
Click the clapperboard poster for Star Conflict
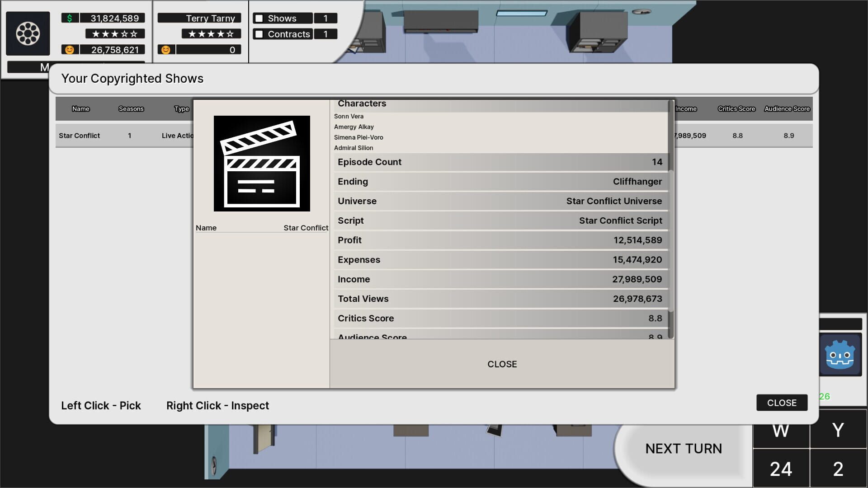coord(261,164)
